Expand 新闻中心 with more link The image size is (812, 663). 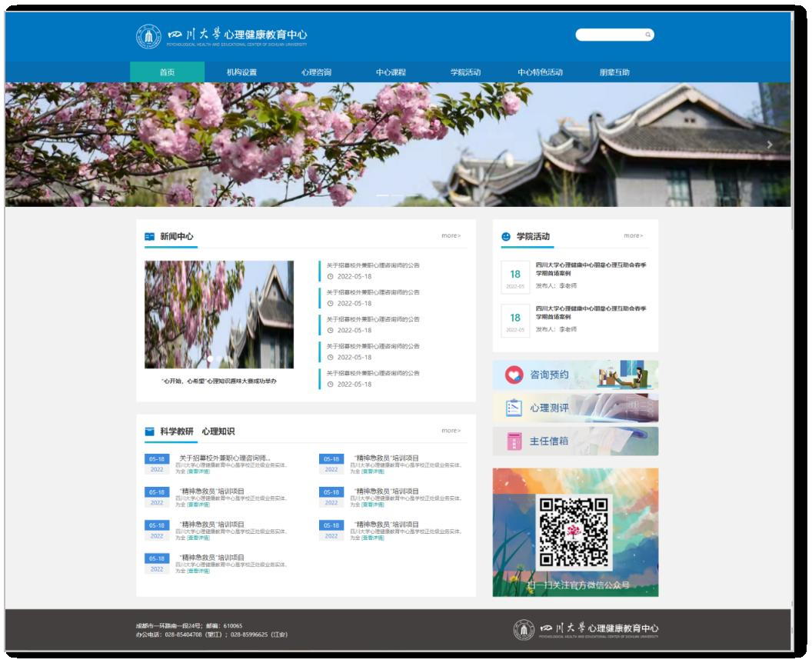(x=451, y=235)
